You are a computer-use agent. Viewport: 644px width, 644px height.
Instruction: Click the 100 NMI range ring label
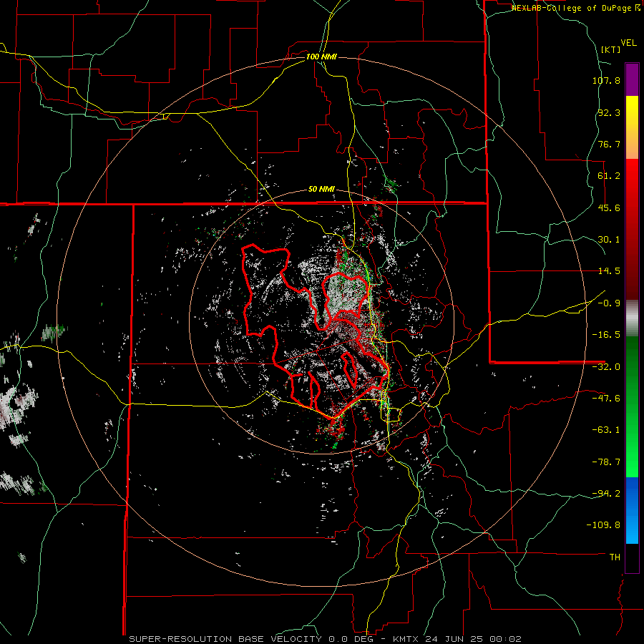pos(321,57)
